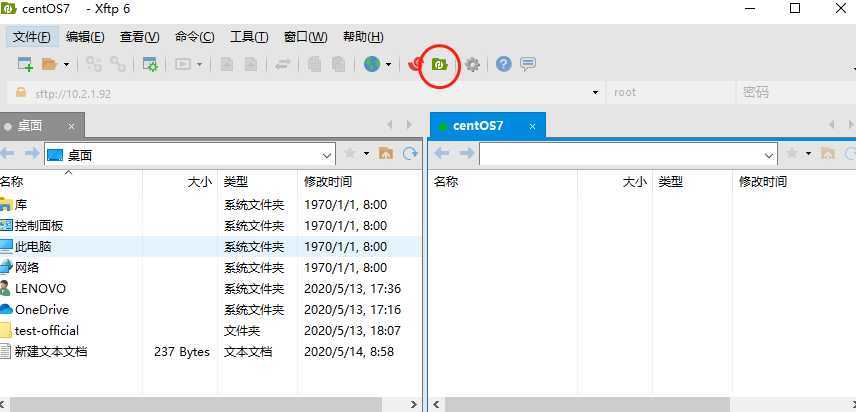This screenshot has height=412, width=856.
Task: Open the 帮助(H) menu
Action: coord(363,37)
